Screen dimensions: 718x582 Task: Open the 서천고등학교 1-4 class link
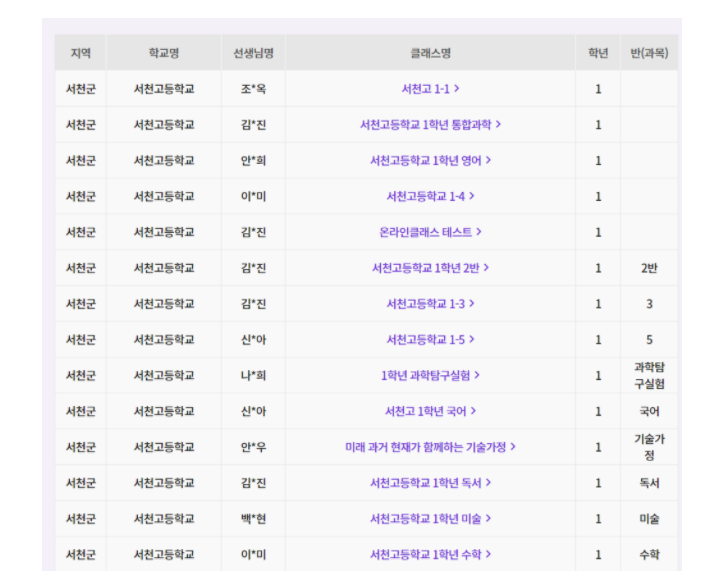430,196
